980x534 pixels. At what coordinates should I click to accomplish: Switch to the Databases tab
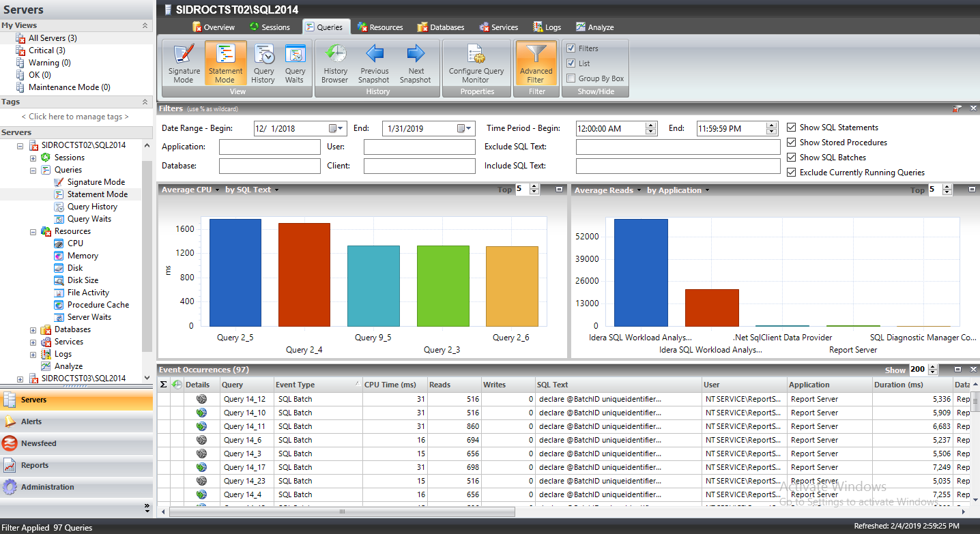click(439, 27)
